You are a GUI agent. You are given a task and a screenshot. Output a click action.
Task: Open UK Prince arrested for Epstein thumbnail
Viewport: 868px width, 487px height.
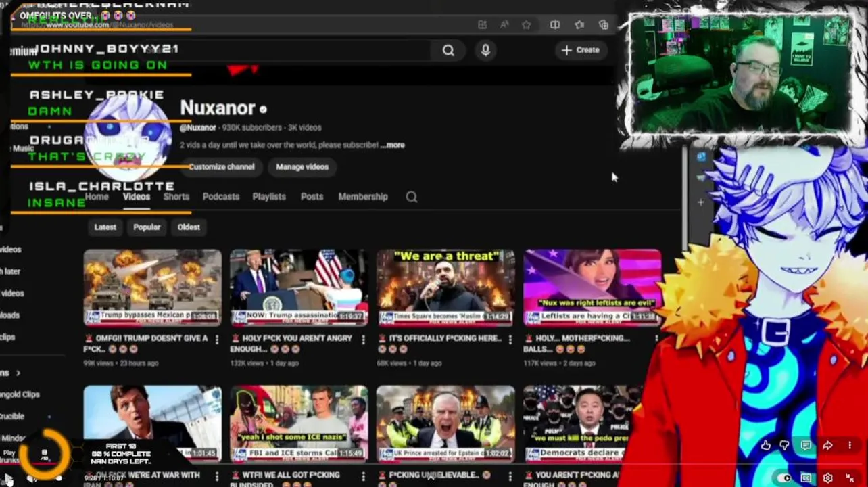click(445, 423)
